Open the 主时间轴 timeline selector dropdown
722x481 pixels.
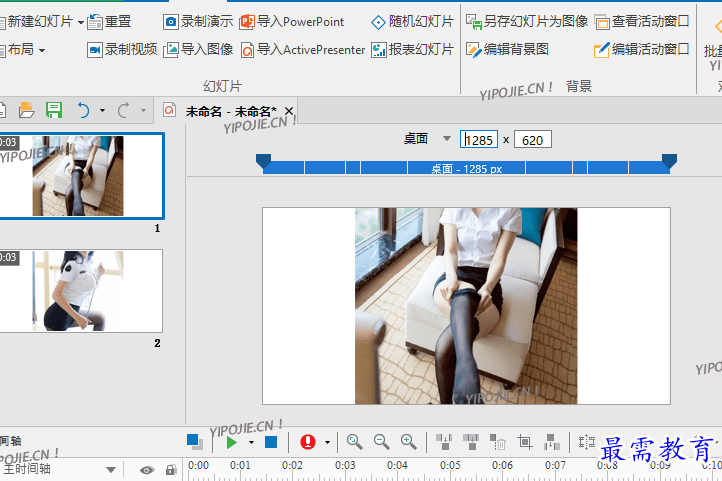click(x=111, y=470)
